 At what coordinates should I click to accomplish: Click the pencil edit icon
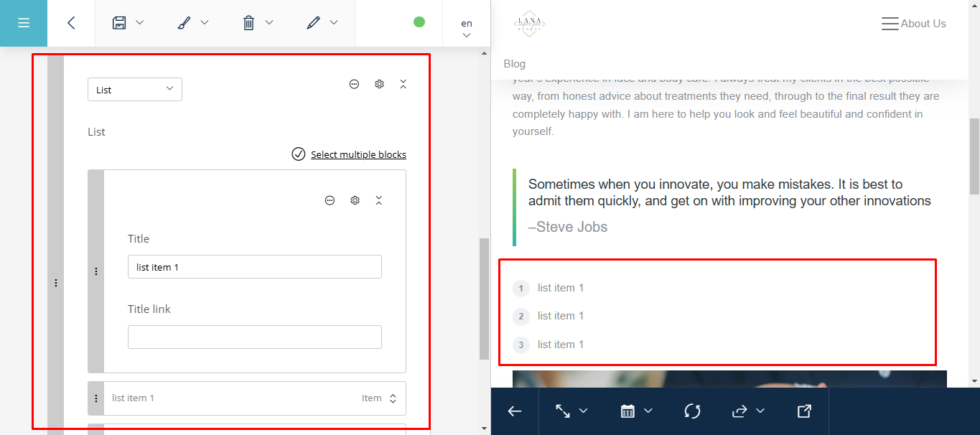point(313,23)
